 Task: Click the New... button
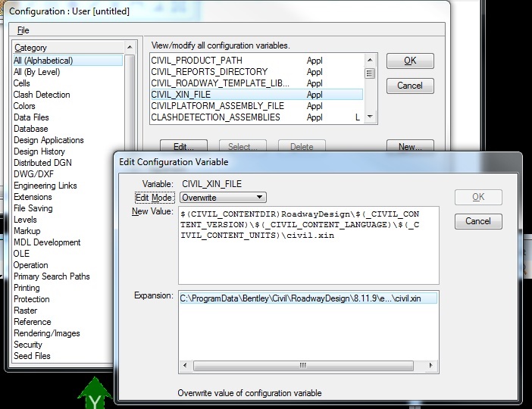coord(410,146)
